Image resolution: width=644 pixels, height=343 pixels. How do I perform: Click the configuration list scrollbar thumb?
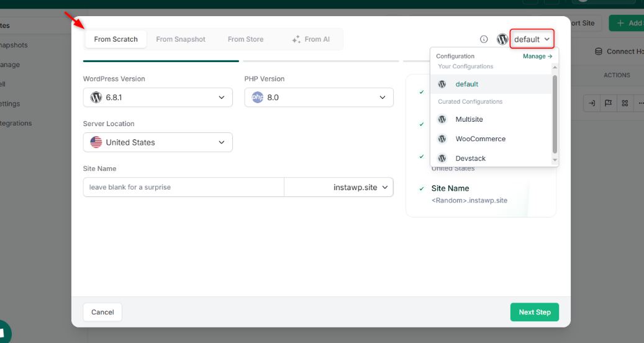(555, 114)
